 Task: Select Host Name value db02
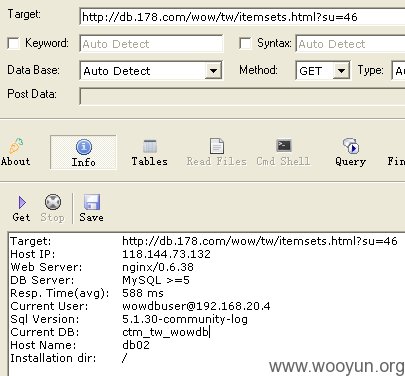[x=136, y=345]
